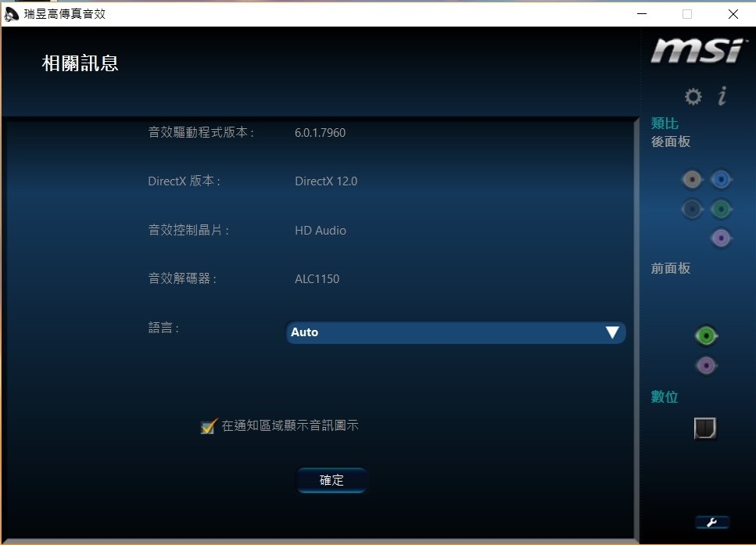Minimize the Realtek audio window
The height and width of the screenshot is (545, 756).
[642, 14]
